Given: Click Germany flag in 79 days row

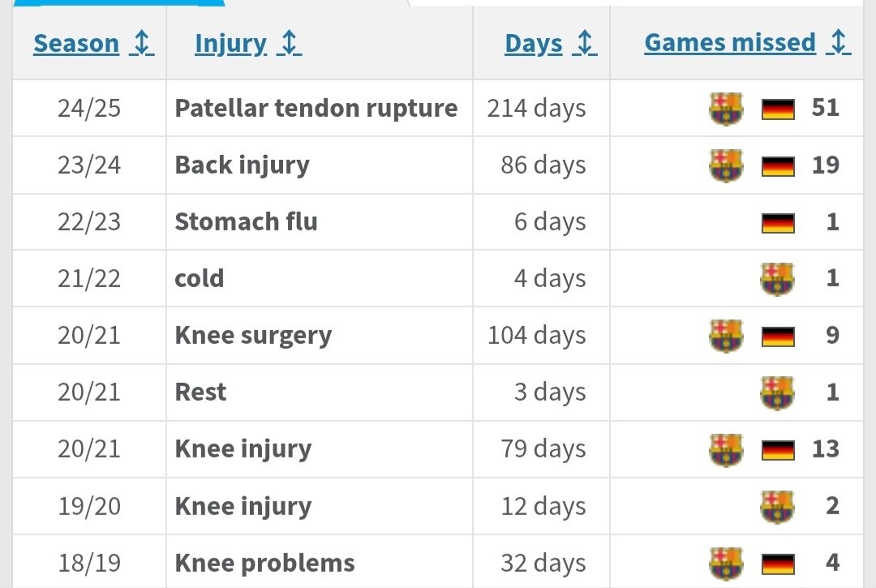Looking at the screenshot, I should coord(778,450).
